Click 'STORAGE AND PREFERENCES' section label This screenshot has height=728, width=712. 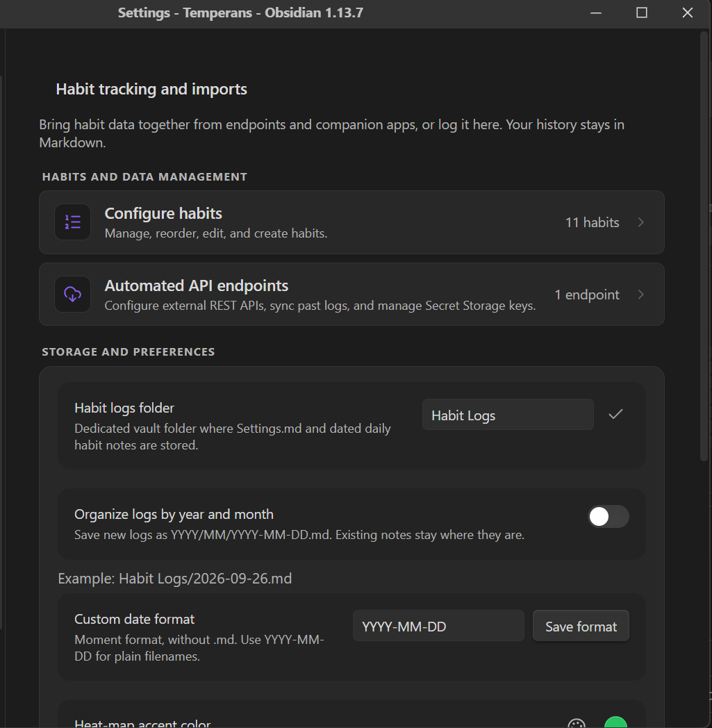click(x=129, y=352)
